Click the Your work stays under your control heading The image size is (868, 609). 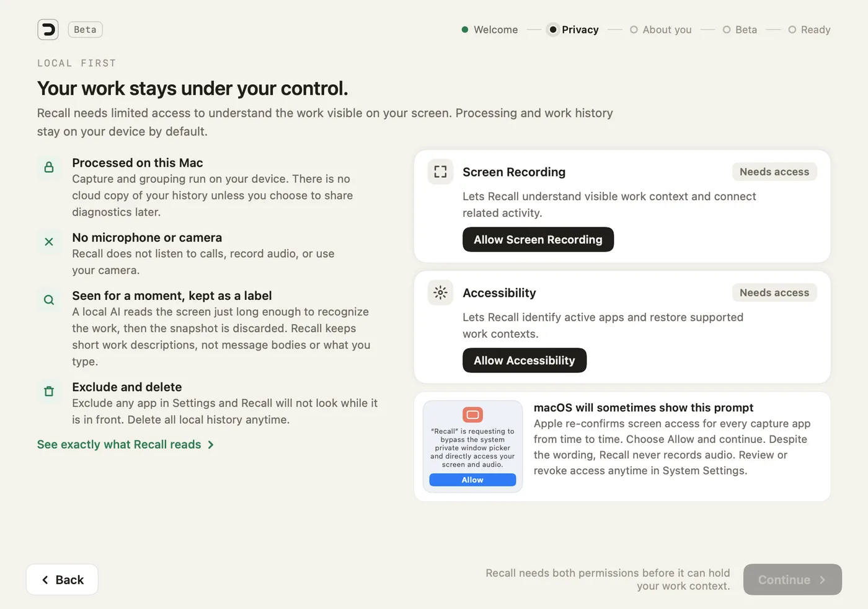point(192,89)
